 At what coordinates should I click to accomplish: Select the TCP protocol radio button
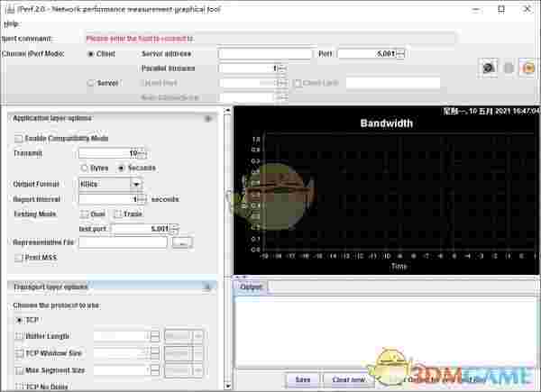click(19, 320)
